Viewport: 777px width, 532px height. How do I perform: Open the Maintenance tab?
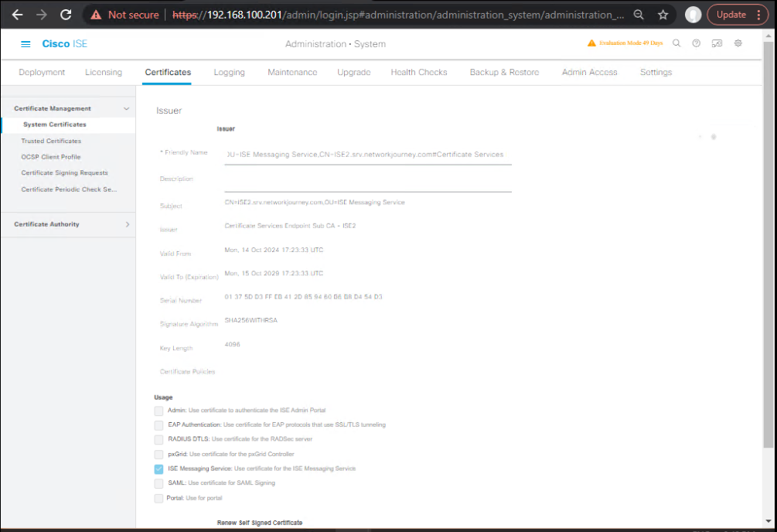pos(292,73)
